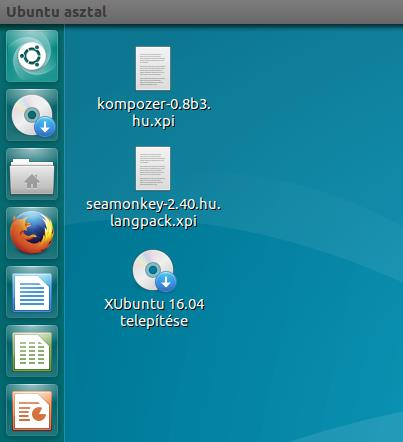Open LibreOffice Calc spreadsheet launcher icon
403x442 pixels.
(x=32, y=351)
